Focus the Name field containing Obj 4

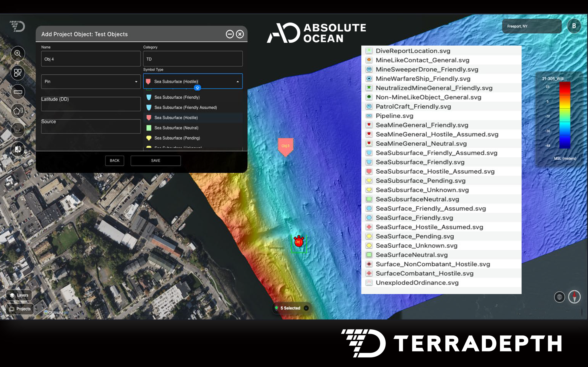91,59
